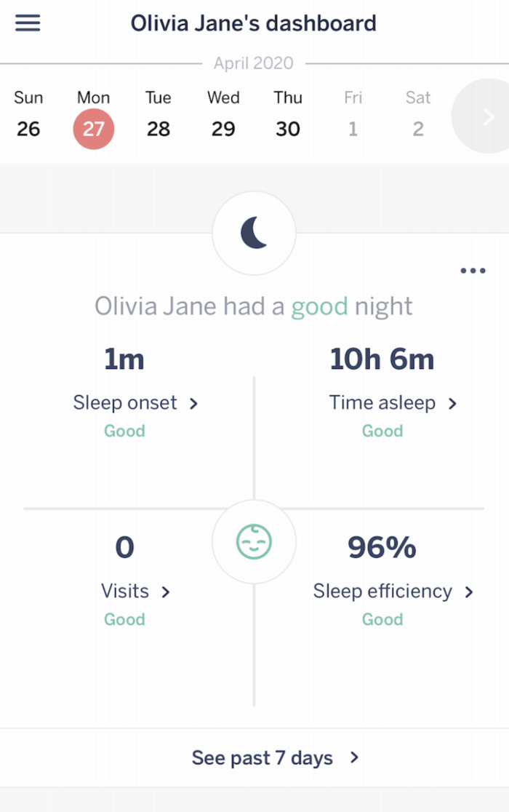Click the chevron next to Sleep onset
This screenshot has height=812, width=509.
tap(193, 403)
